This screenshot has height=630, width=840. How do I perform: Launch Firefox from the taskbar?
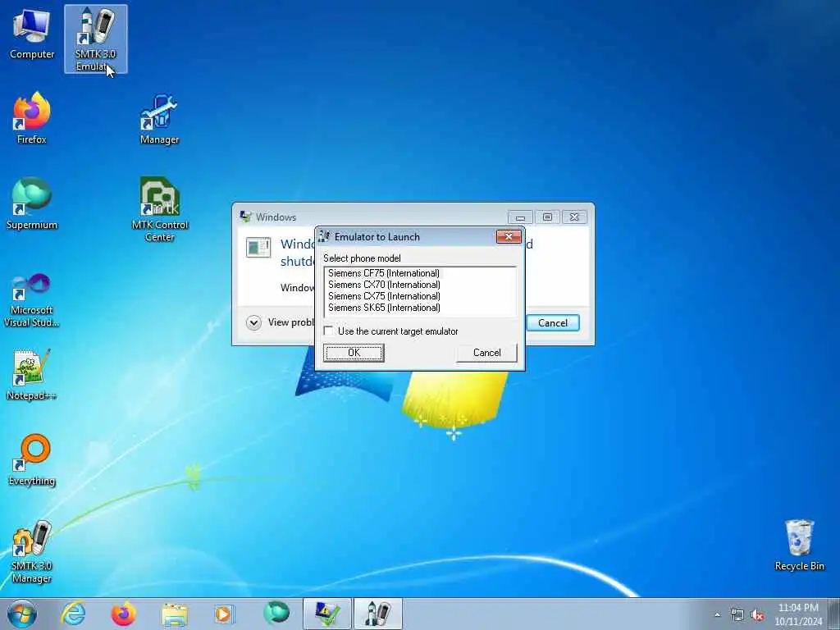[x=123, y=614]
